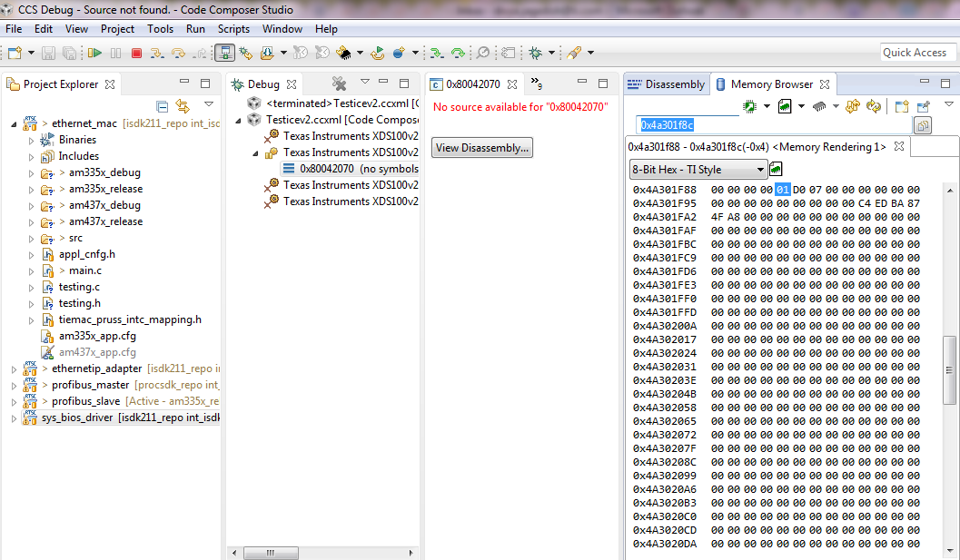
Task: Open the Project menu
Action: tap(117, 29)
